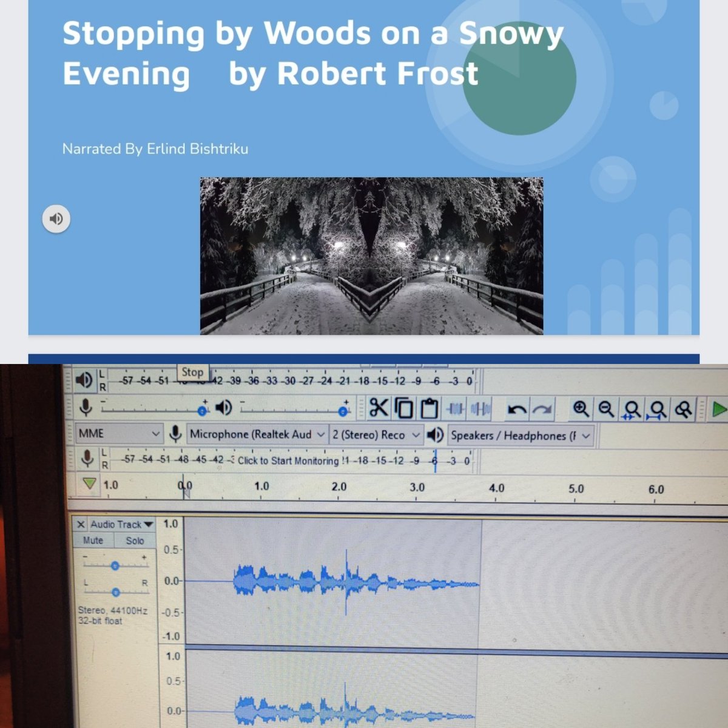Paste audio using the clipboard Paste icon

coord(429,408)
